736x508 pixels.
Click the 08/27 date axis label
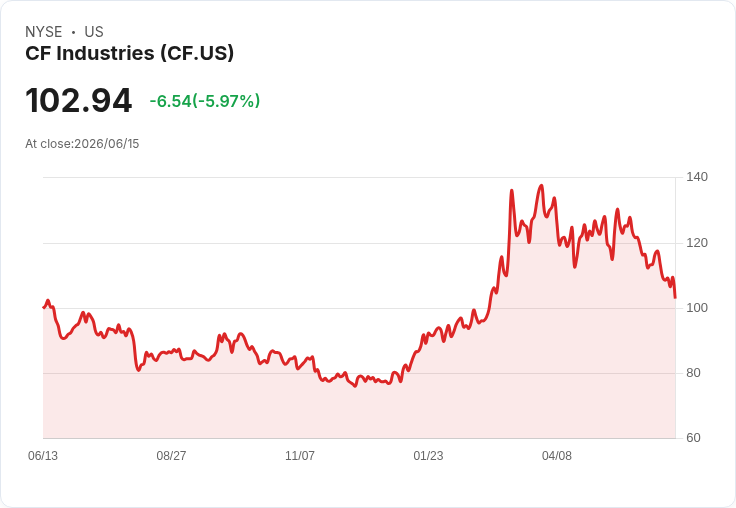tap(171, 455)
